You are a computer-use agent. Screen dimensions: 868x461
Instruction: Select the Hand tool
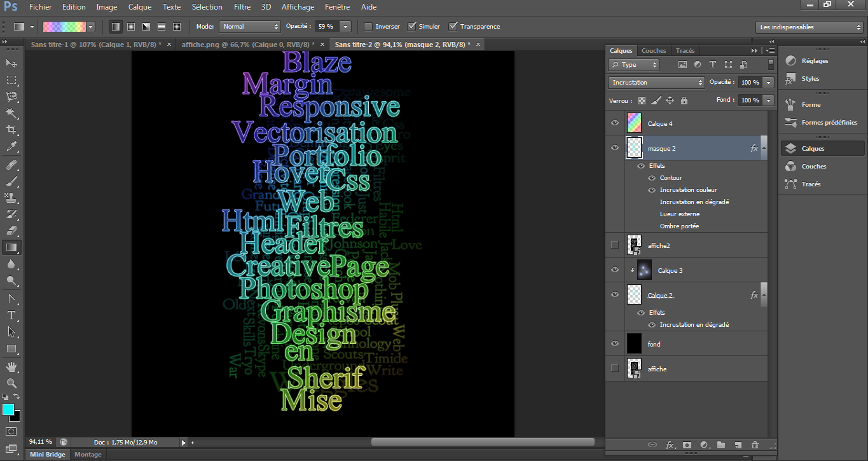point(11,367)
